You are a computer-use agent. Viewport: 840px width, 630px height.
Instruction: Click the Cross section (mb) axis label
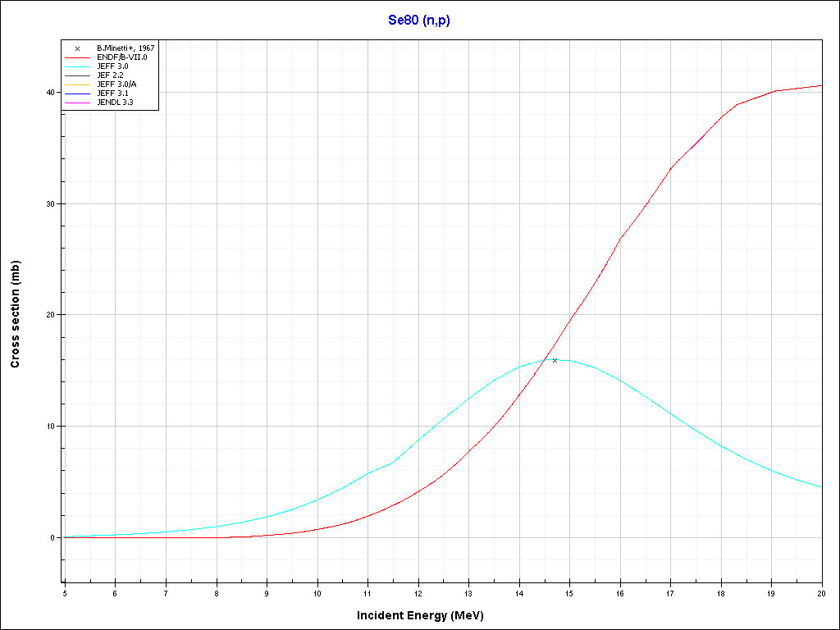point(15,314)
